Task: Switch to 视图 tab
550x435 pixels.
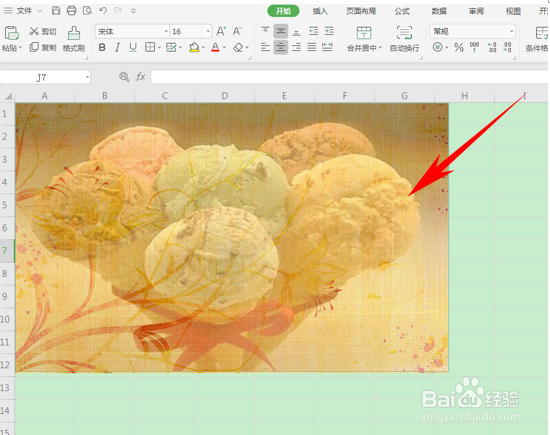Action: (x=513, y=11)
